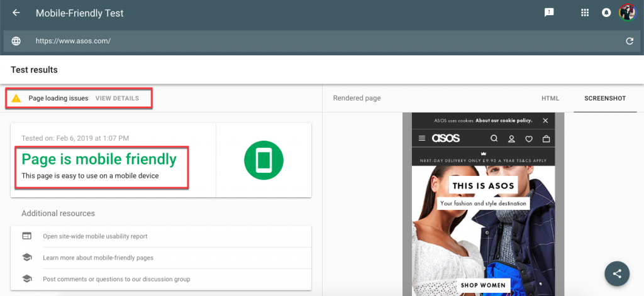Click the Tested on date text

(x=75, y=138)
